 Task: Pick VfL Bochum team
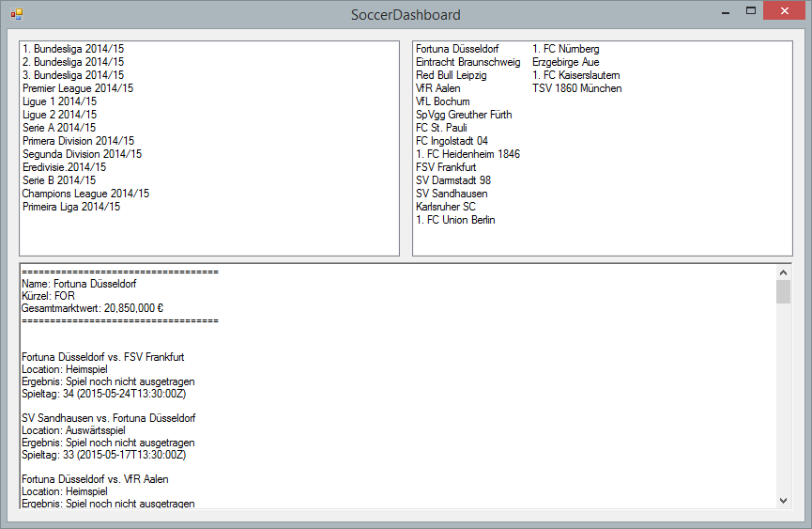(x=443, y=101)
